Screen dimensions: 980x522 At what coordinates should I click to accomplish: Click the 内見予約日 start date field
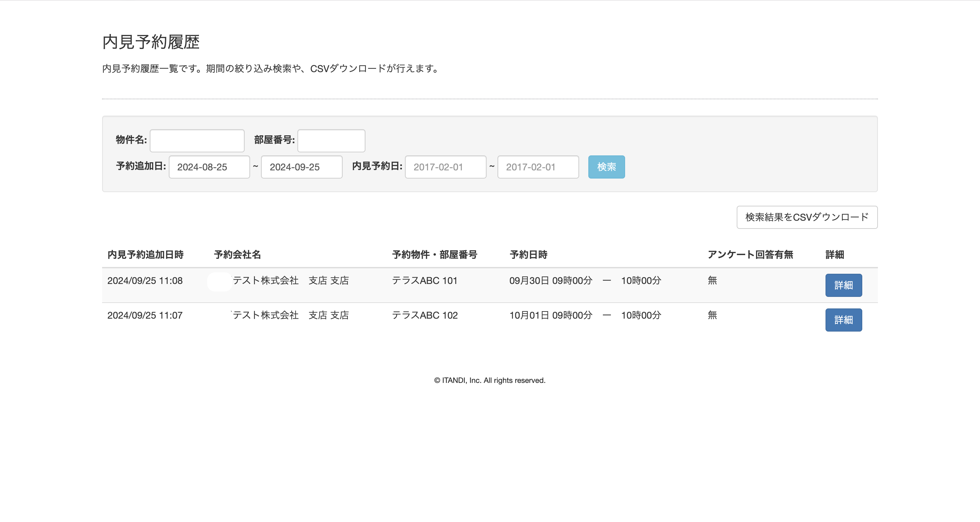coord(445,167)
